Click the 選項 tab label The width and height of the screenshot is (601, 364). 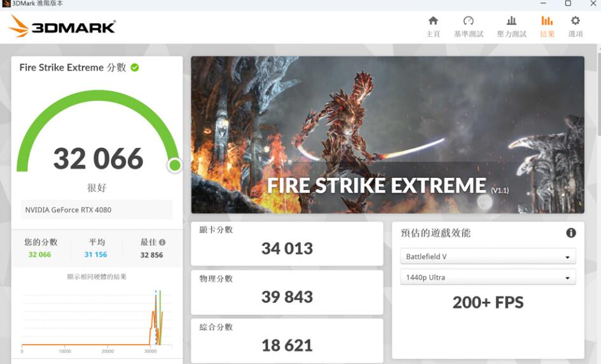[576, 34]
